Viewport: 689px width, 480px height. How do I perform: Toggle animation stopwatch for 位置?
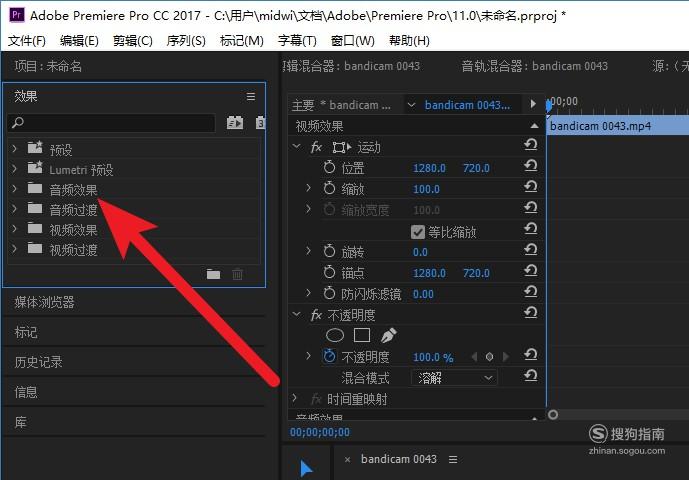329,167
